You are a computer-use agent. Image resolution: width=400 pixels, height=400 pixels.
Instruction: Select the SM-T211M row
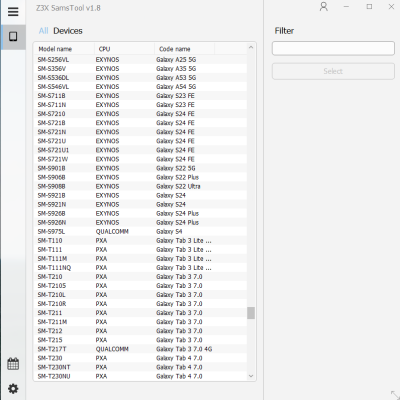click(x=140, y=322)
